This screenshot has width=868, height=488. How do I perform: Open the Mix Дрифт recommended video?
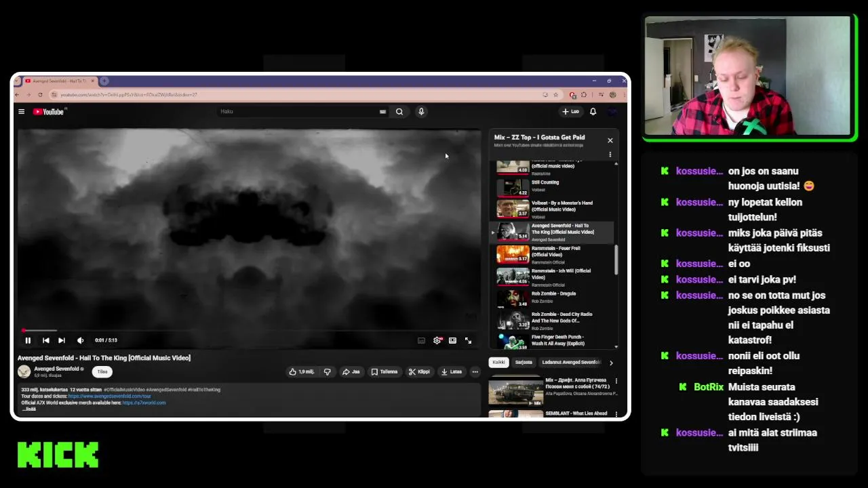pos(553,390)
